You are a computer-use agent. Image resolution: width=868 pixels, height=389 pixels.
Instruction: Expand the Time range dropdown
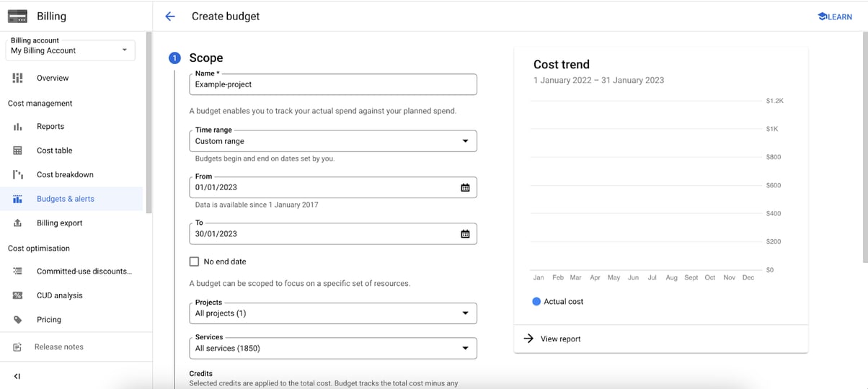(x=332, y=141)
